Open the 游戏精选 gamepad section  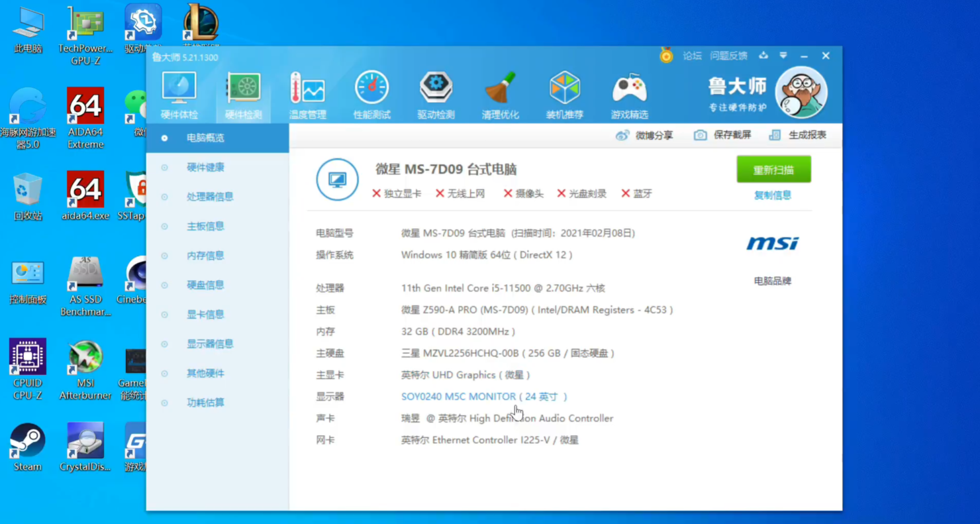(629, 96)
